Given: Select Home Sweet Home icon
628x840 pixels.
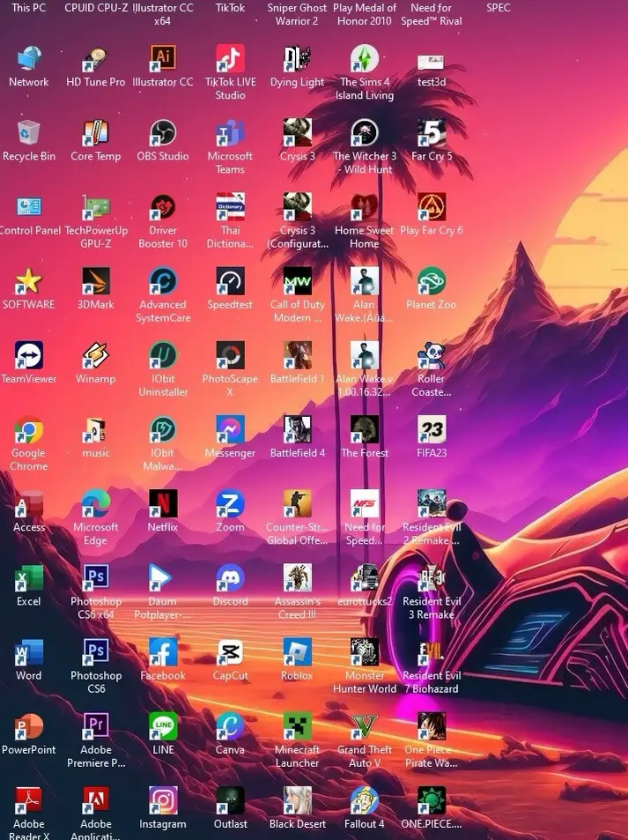Looking at the screenshot, I should click(x=365, y=207).
